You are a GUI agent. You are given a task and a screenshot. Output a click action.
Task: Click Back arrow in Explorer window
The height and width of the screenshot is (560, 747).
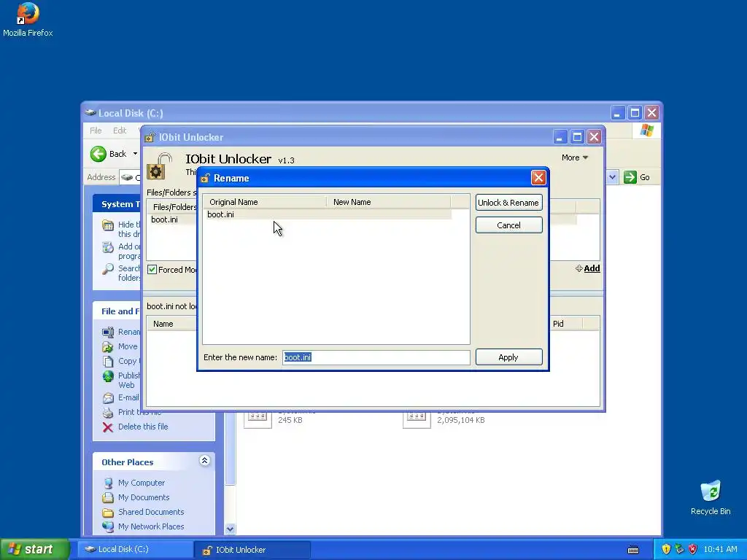[x=98, y=154]
